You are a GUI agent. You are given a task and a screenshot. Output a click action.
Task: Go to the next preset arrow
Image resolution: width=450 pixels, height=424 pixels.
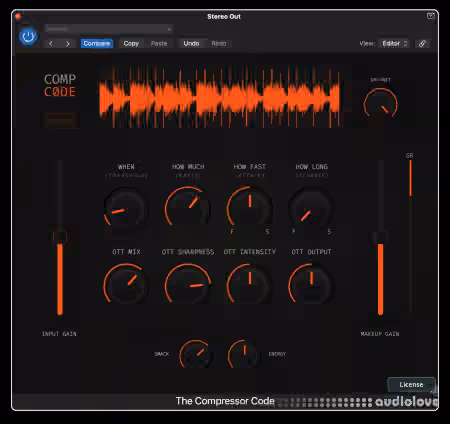68,44
